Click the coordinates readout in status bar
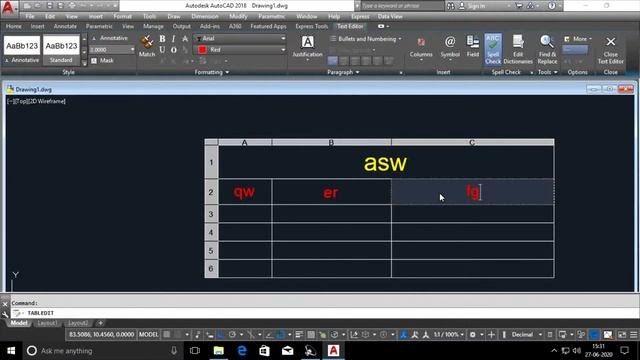This screenshot has height=360, width=640. point(101,335)
